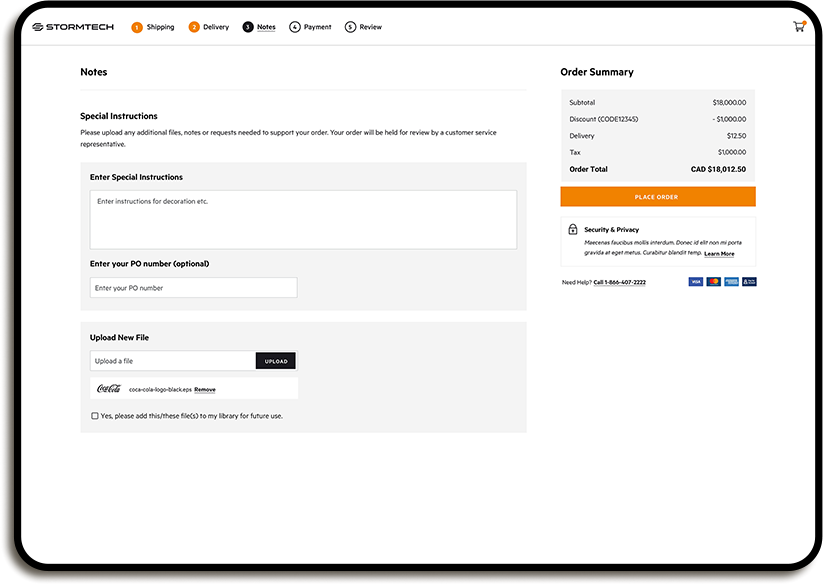Viewport: 823px width, 584px height.
Task: Open the shopping cart icon
Action: click(x=798, y=25)
